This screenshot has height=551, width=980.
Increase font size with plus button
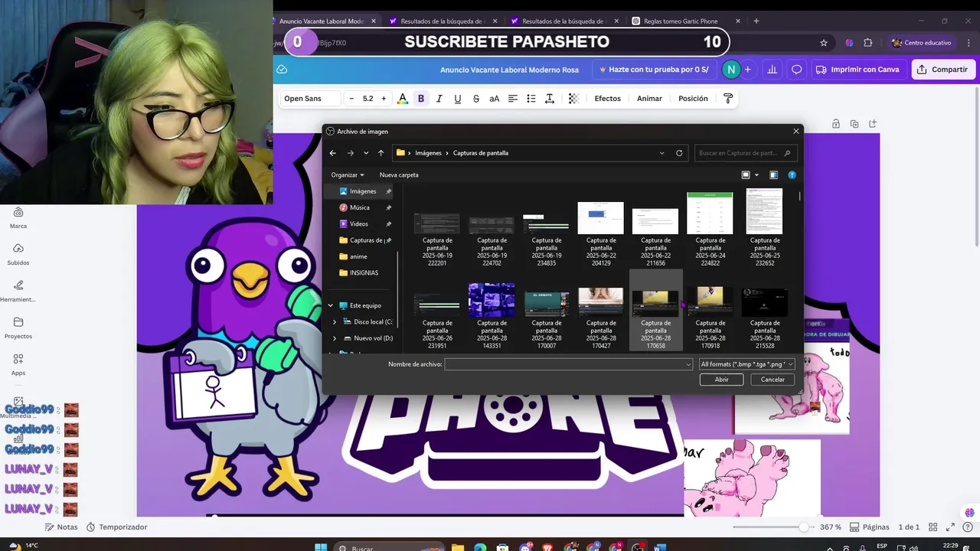tap(384, 99)
